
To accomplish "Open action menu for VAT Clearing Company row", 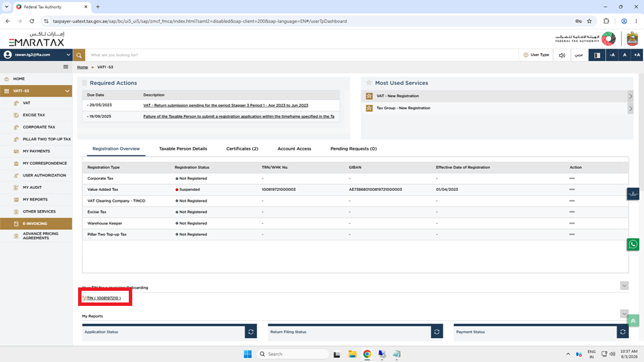I will pyautogui.click(x=572, y=201).
